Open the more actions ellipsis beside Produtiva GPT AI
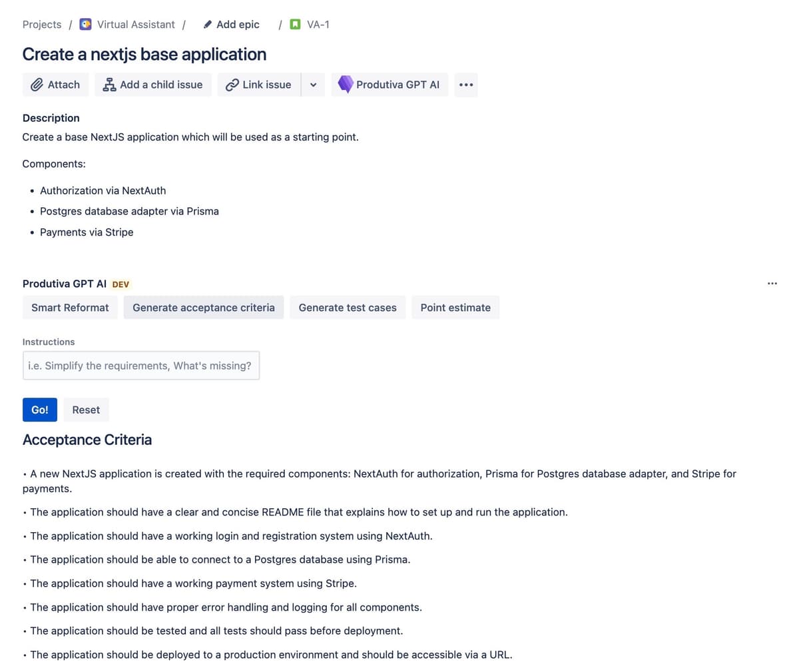Screen dimensions: 799x672 point(772,283)
